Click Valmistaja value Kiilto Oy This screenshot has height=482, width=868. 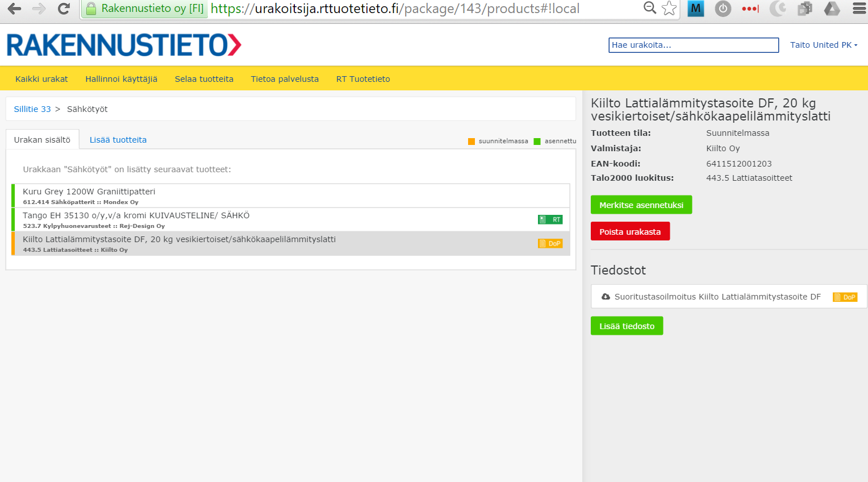click(x=723, y=148)
